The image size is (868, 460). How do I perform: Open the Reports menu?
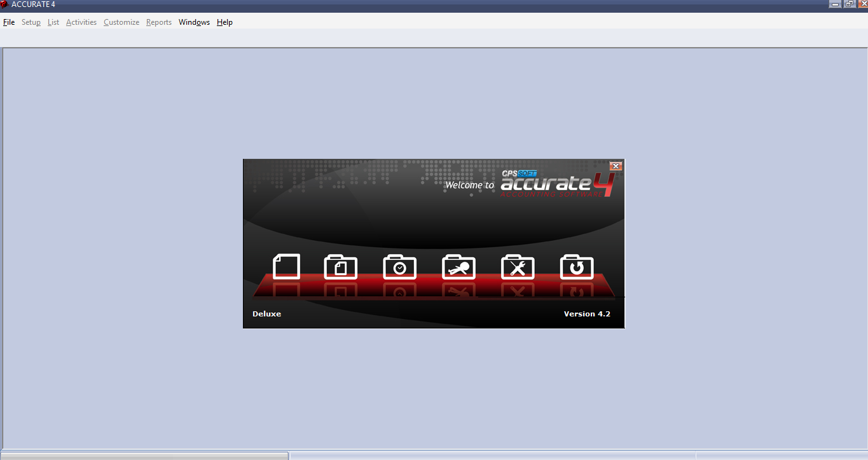158,22
